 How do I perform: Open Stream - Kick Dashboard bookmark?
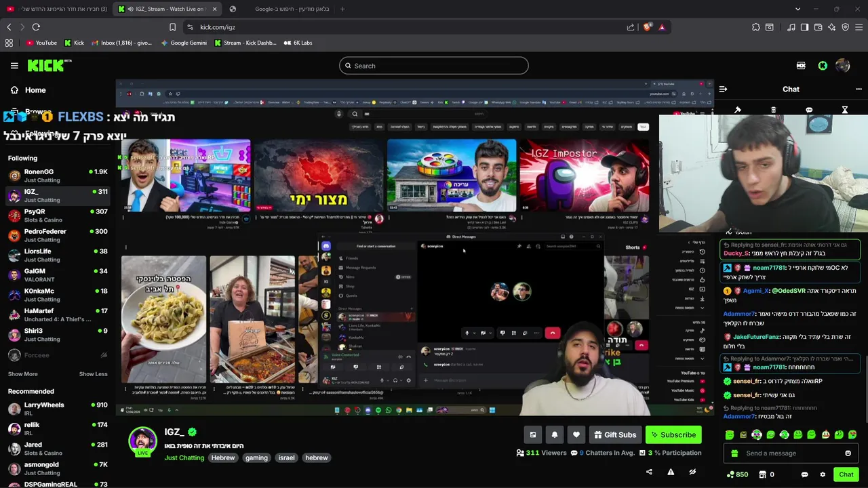(x=245, y=43)
